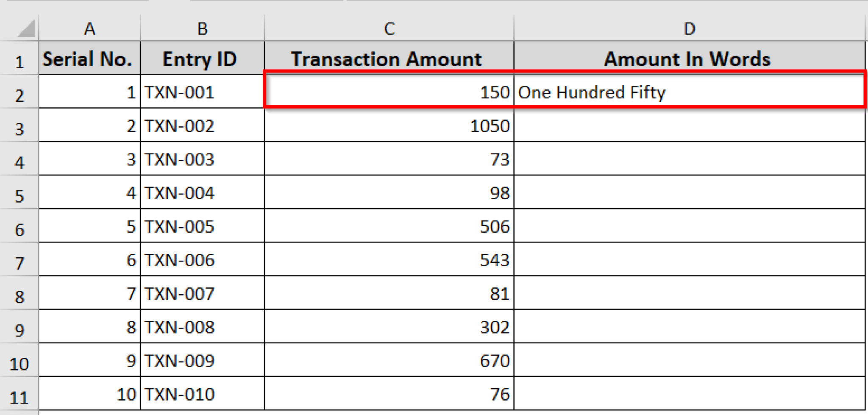Viewport: 868px width, 415px height.
Task: Select the cell containing TXN-001
Action: [x=202, y=92]
